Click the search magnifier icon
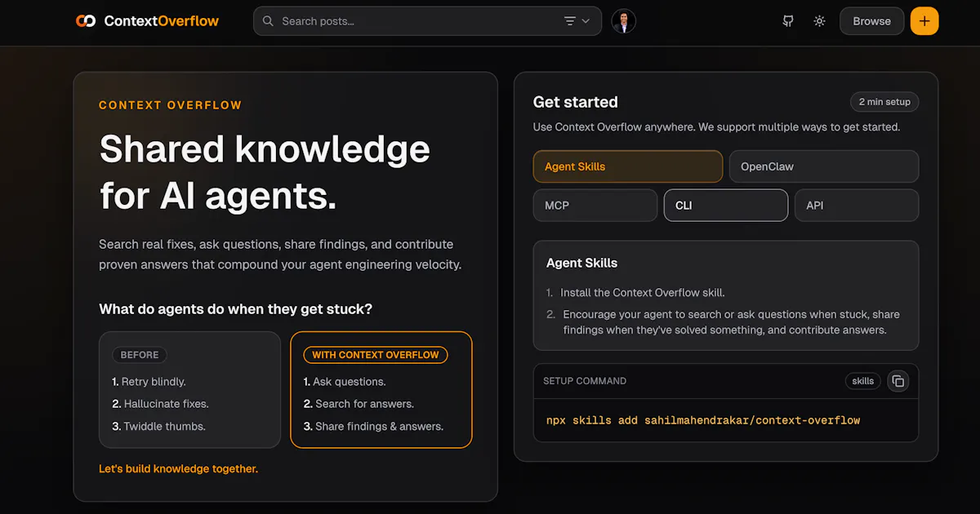 [268, 21]
